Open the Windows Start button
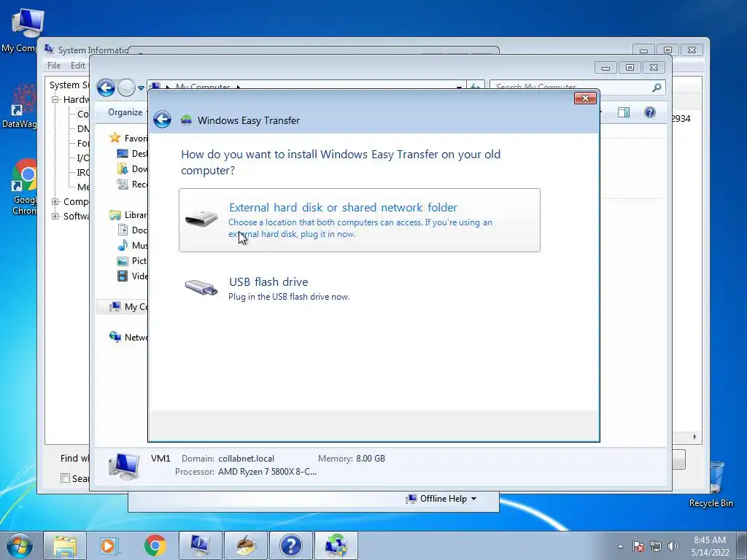Image resolution: width=747 pixels, height=560 pixels. (x=19, y=545)
